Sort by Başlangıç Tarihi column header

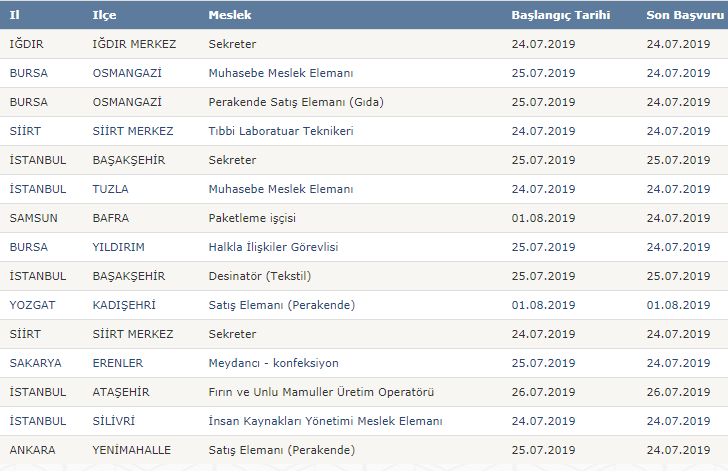click(560, 15)
